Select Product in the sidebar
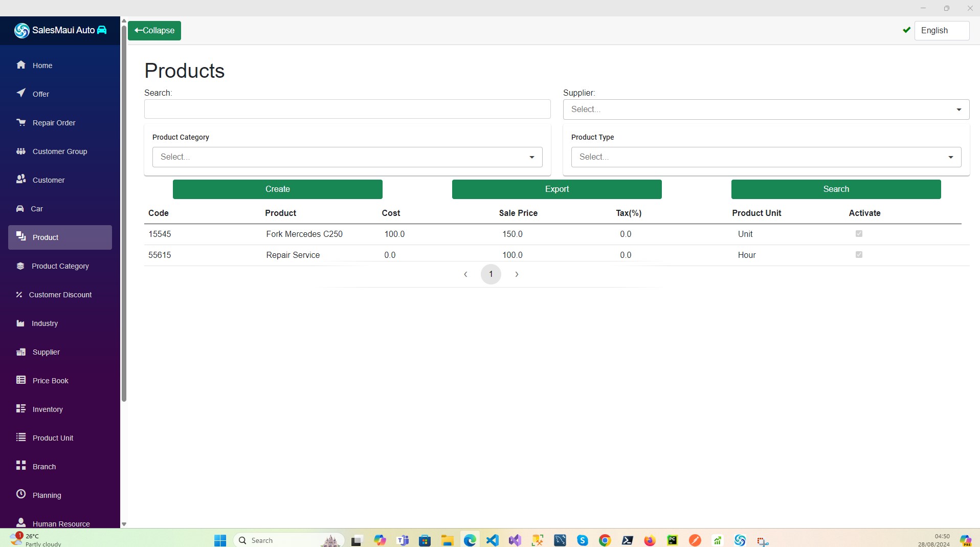Image resolution: width=980 pixels, height=547 pixels. pyautogui.click(x=60, y=237)
